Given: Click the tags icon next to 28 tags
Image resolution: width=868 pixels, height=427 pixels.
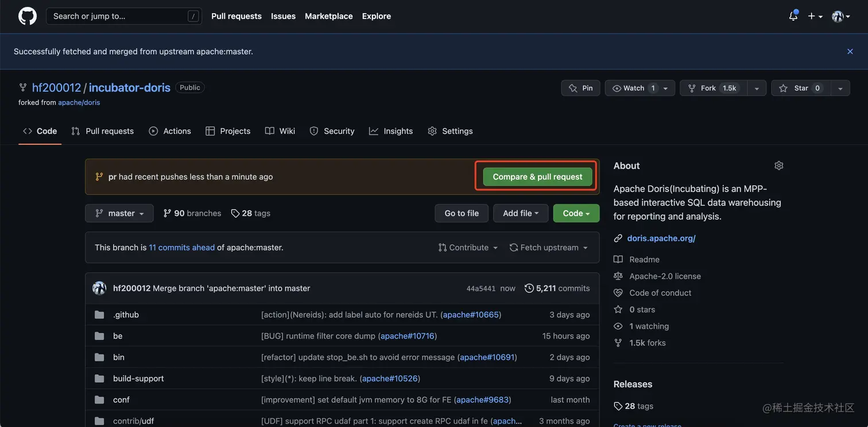Looking at the screenshot, I should (x=235, y=213).
